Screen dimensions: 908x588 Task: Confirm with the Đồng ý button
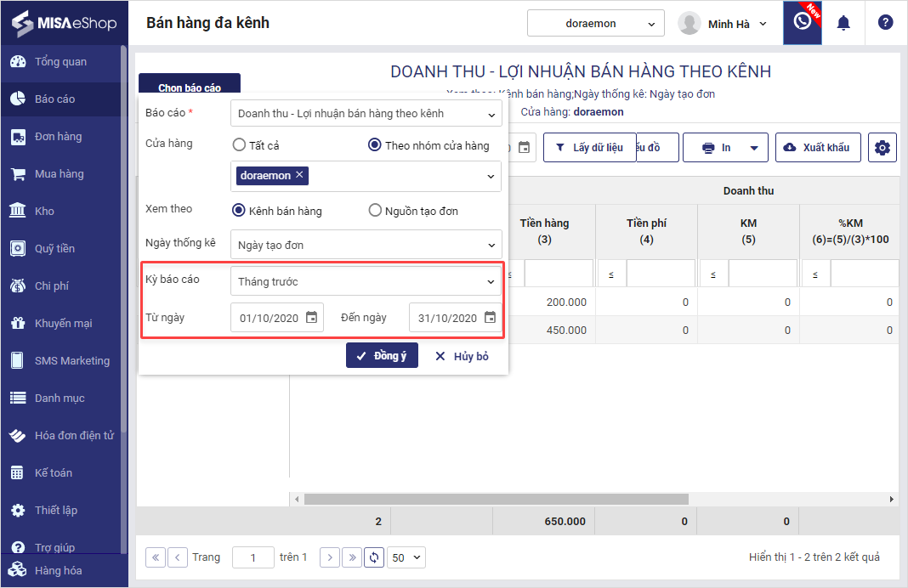(383, 356)
